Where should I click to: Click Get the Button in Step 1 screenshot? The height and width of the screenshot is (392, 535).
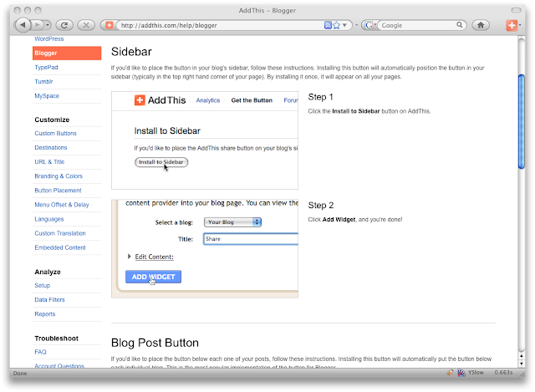(x=252, y=100)
